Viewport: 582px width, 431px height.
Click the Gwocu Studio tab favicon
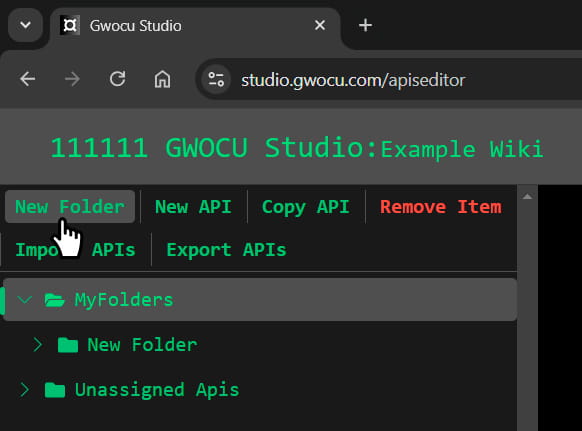coord(70,26)
